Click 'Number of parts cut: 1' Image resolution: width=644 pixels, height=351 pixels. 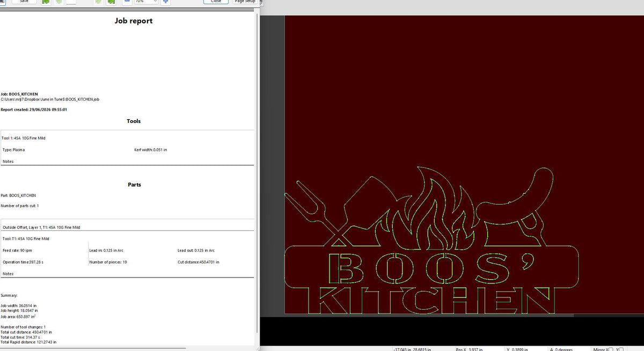[x=20, y=206]
